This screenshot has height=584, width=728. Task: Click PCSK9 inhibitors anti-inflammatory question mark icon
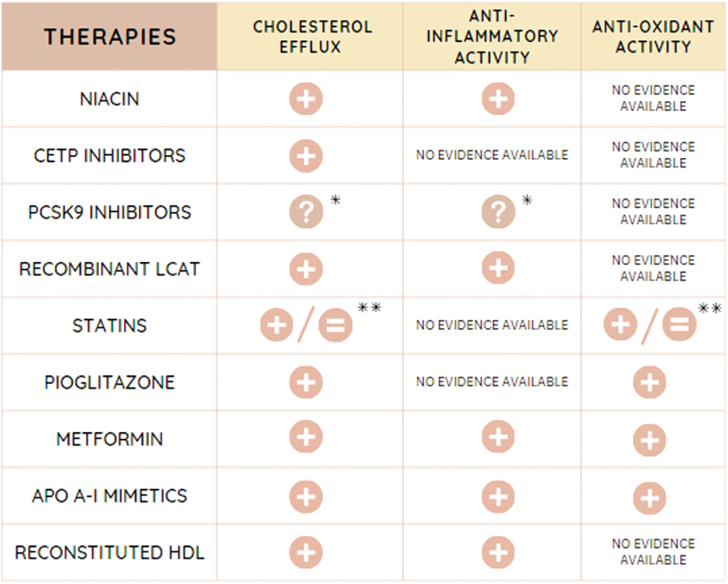click(x=498, y=212)
